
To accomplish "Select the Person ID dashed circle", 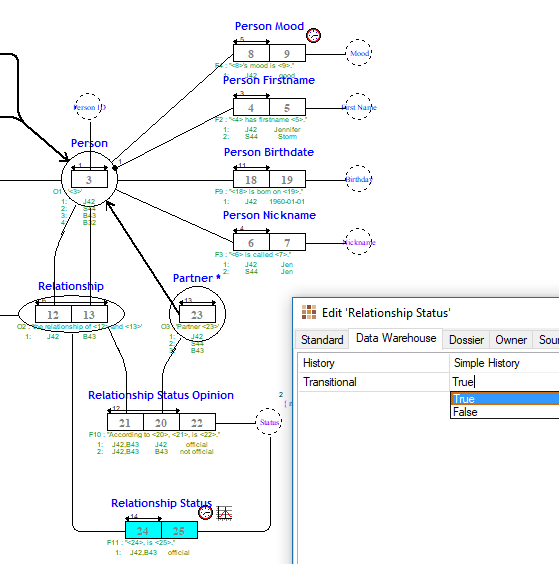I will point(89,107).
